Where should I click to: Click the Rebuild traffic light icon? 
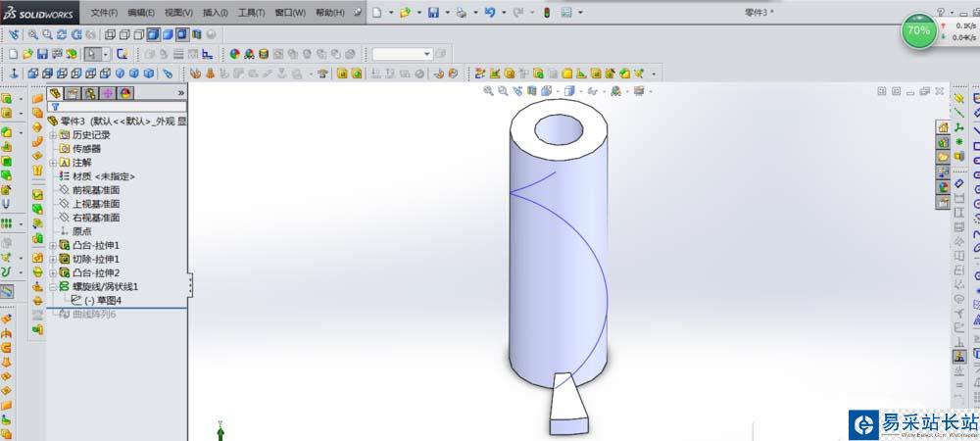547,12
